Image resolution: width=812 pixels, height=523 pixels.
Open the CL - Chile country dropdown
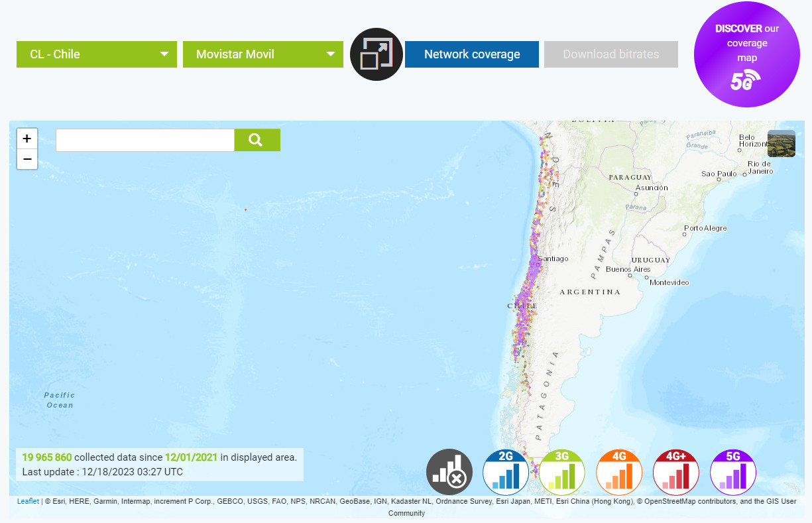tap(96, 54)
